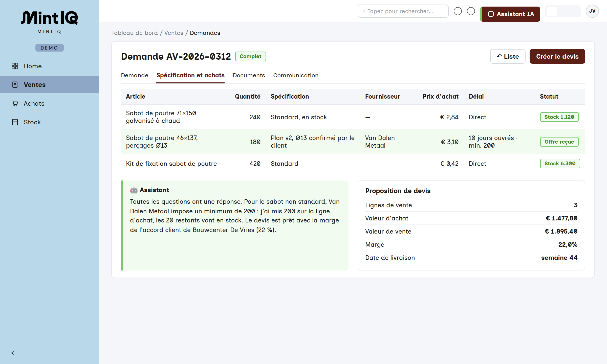Click the Prix d'achat column header
The width and height of the screenshot is (607, 364).
coord(440,96)
